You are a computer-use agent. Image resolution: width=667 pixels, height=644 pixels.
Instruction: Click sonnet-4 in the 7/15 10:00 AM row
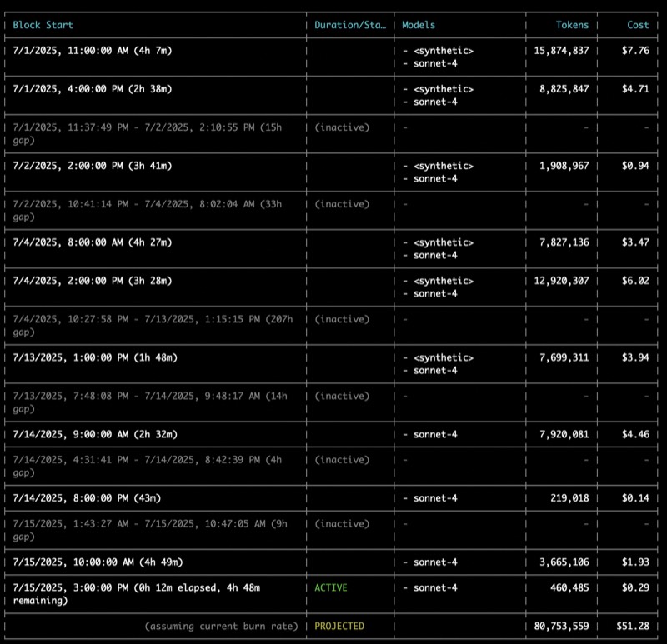pos(435,562)
